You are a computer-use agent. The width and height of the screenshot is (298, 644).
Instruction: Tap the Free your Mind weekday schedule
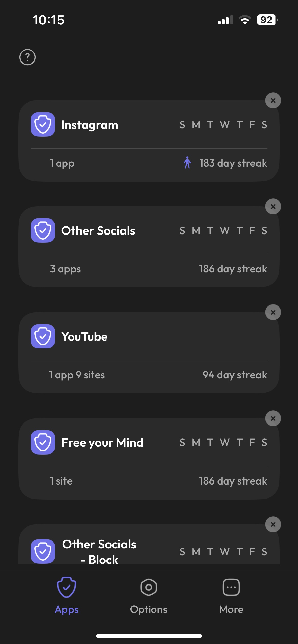[x=223, y=443]
